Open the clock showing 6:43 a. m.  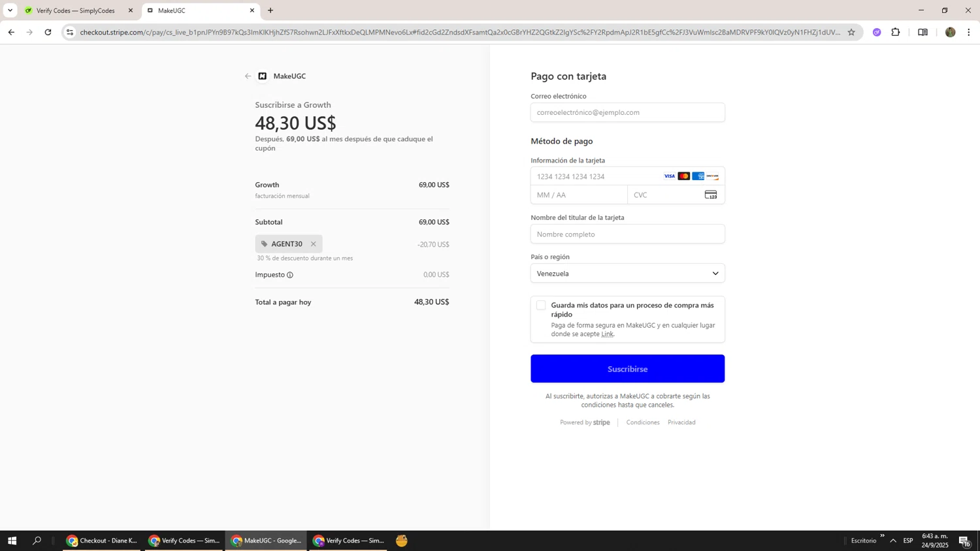[x=935, y=541]
